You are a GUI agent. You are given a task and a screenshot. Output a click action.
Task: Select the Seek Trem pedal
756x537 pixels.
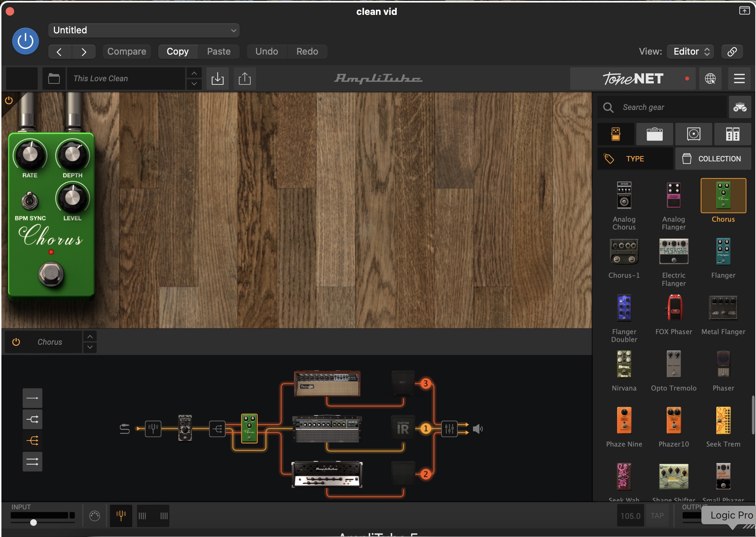[723, 427]
